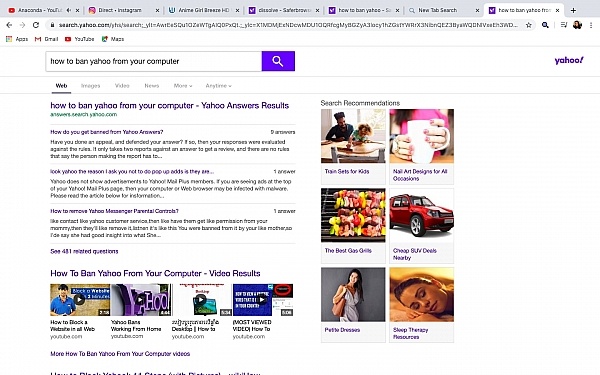
Task: Open See 481 related questions link
Action: coord(84,251)
